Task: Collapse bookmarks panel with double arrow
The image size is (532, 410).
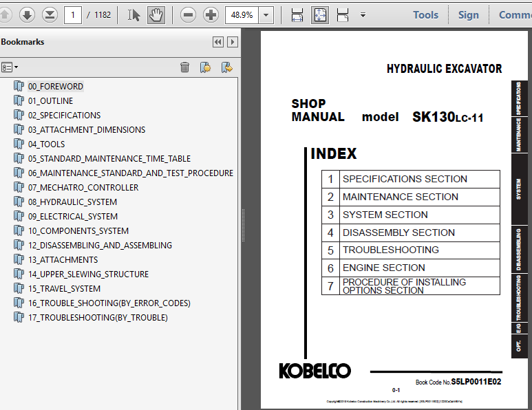Action: click(217, 42)
